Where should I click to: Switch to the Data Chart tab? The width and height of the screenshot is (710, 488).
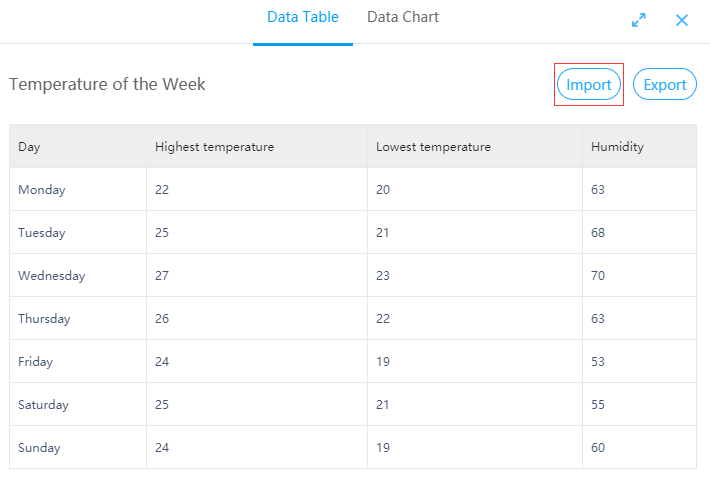[x=403, y=17]
